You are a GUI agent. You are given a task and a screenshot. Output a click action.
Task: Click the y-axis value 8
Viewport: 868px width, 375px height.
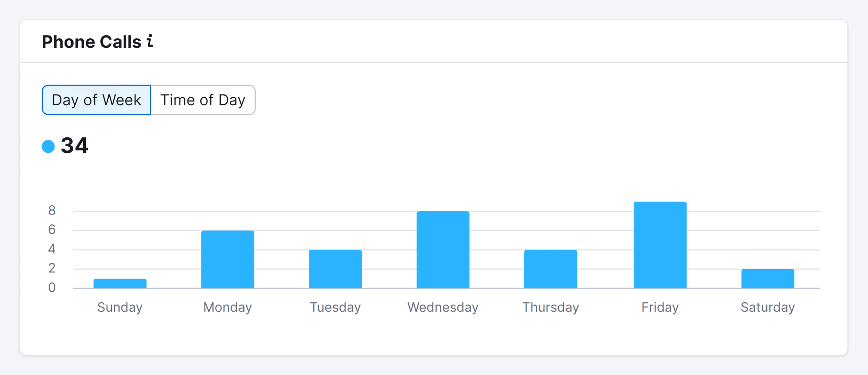52,210
